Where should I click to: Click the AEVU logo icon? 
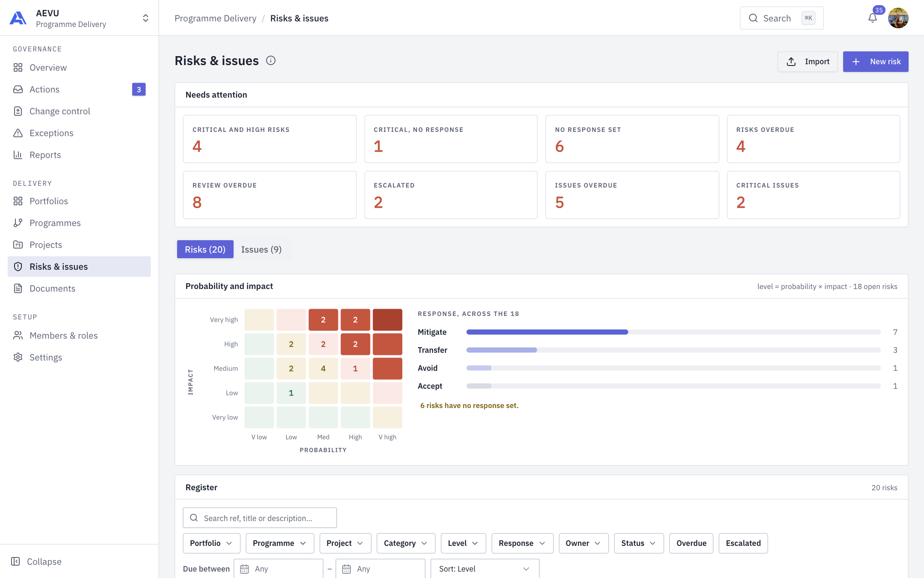[x=18, y=18]
